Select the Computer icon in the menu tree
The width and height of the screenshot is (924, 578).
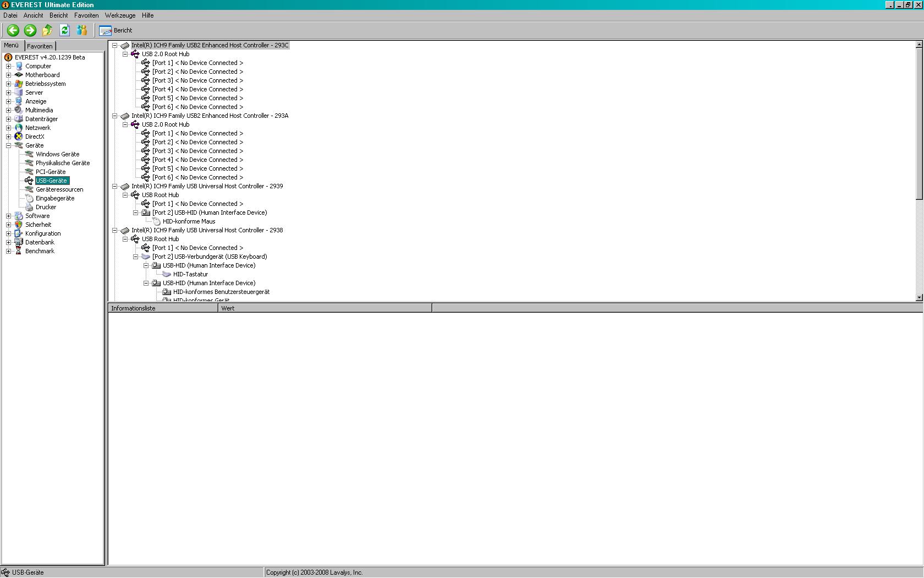(19, 66)
